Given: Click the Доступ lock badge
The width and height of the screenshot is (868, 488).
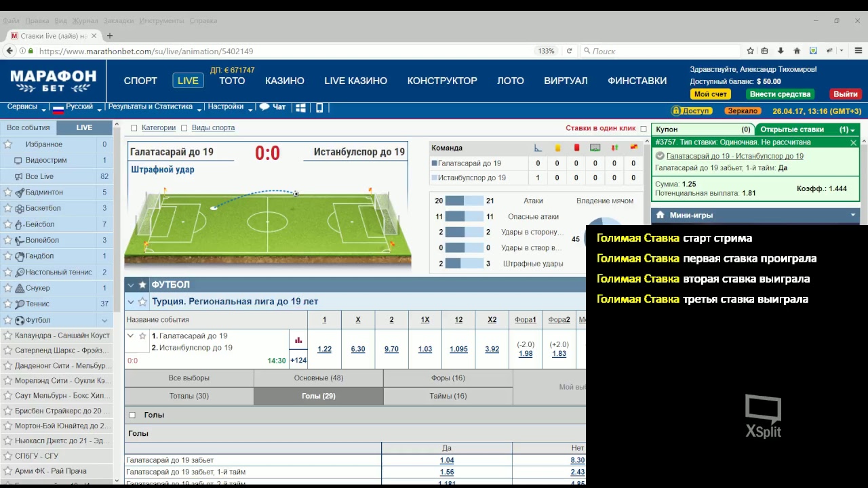Looking at the screenshot, I should click(x=691, y=110).
